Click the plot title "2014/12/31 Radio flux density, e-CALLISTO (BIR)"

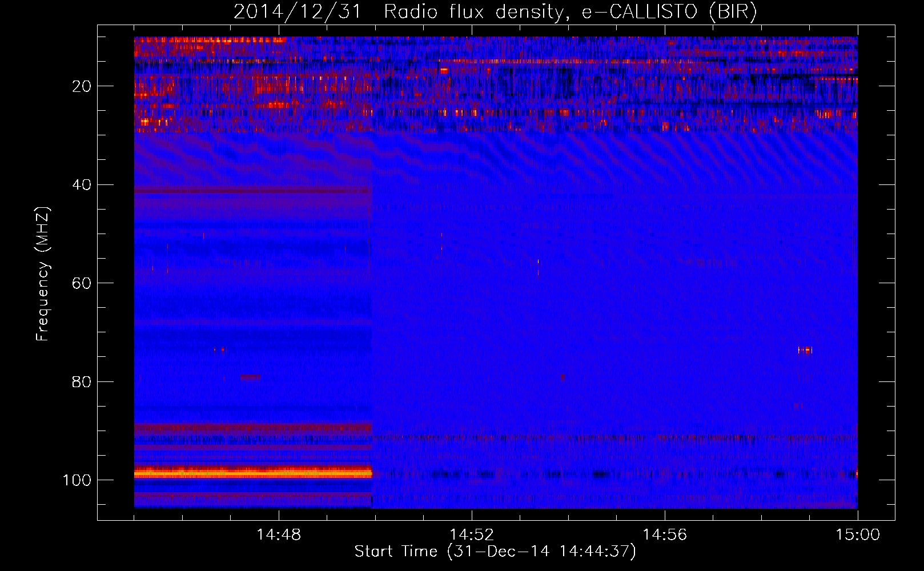pos(495,12)
